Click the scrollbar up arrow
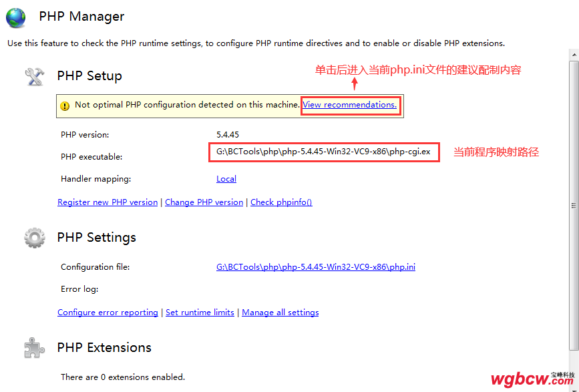The image size is (579, 392). pyautogui.click(x=574, y=55)
